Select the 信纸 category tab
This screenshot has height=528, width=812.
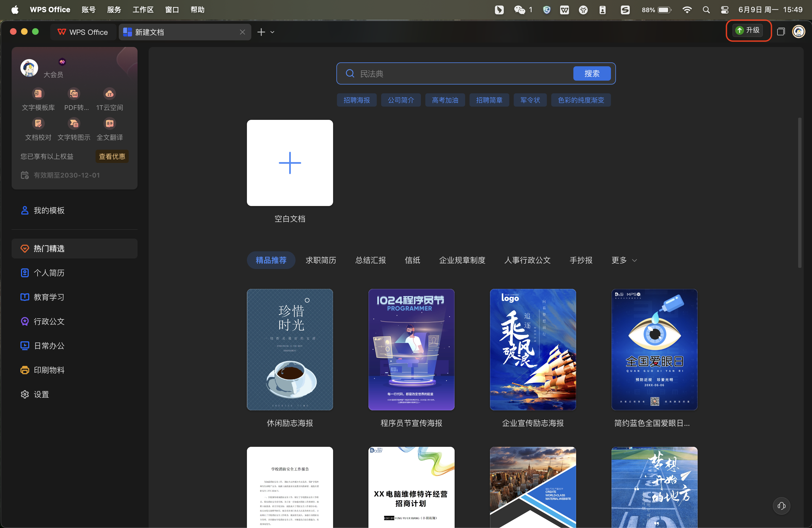[412, 260]
